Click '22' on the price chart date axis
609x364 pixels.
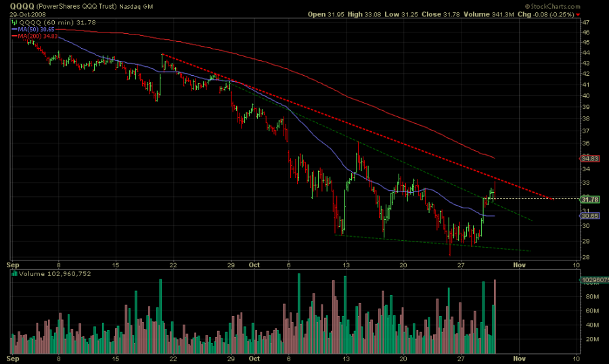pyautogui.click(x=173, y=265)
